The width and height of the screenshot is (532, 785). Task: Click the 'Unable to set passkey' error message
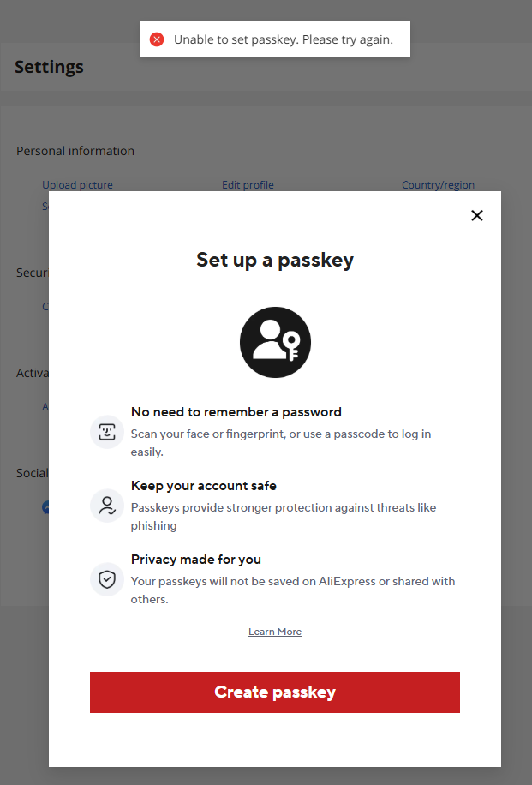pos(283,39)
